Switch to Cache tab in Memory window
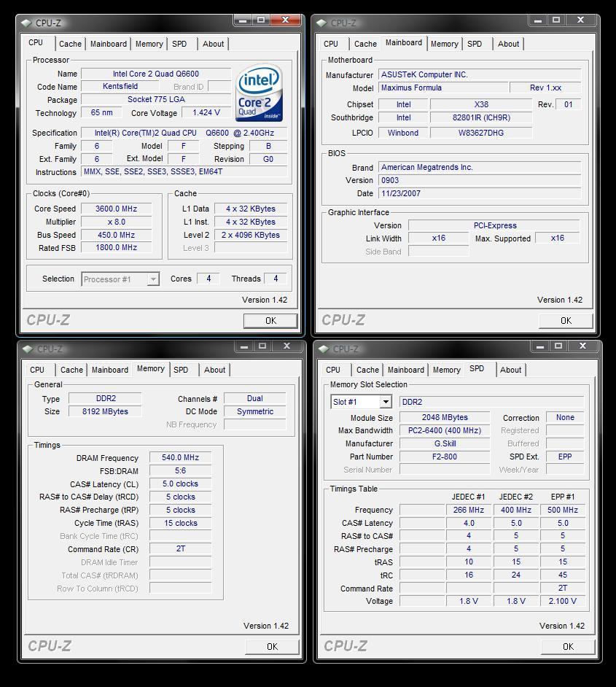 coord(71,370)
